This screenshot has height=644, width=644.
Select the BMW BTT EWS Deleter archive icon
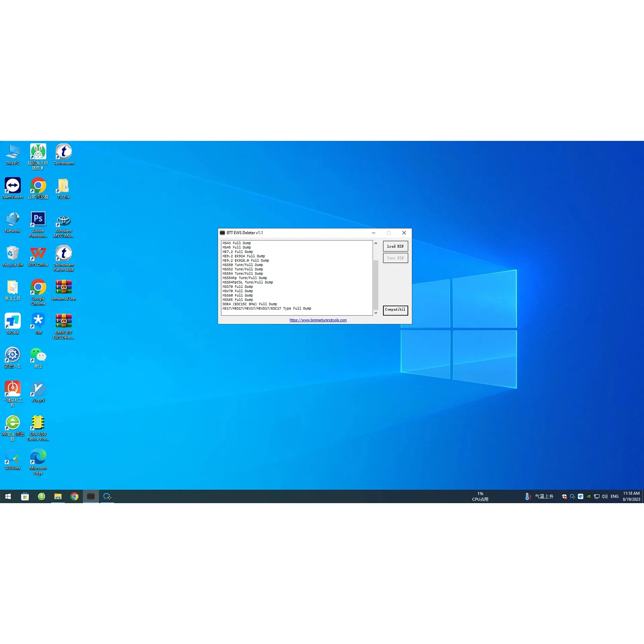click(x=64, y=326)
